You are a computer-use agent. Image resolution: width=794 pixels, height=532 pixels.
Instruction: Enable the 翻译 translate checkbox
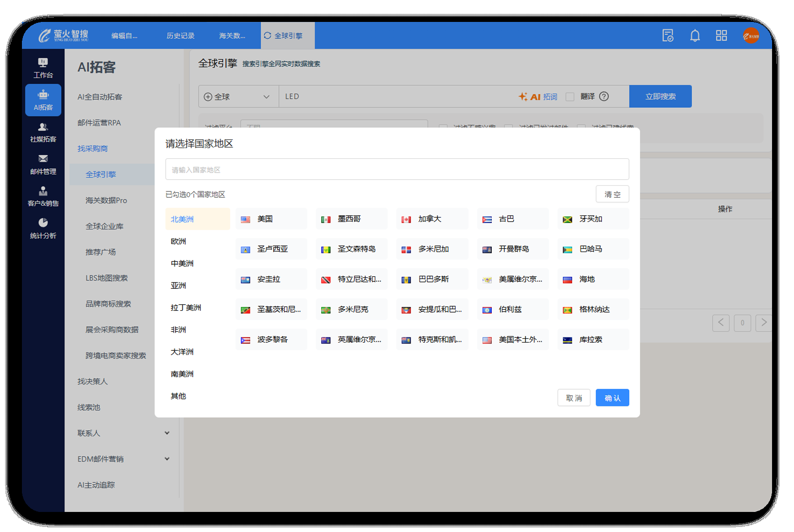click(x=570, y=97)
